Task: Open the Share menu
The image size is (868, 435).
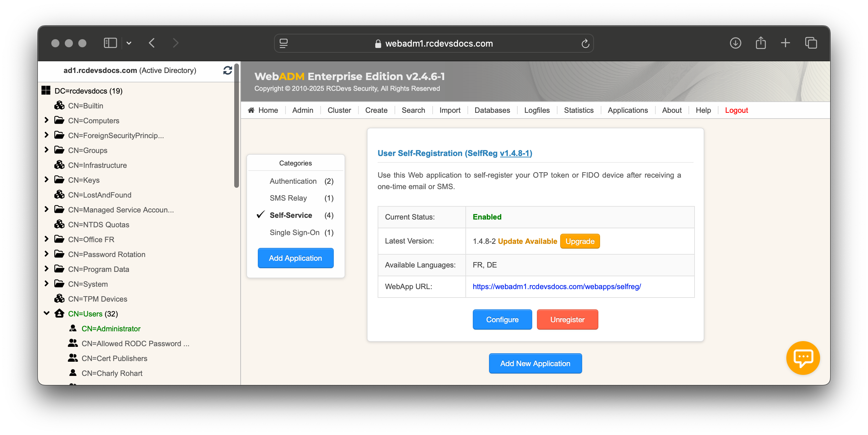Action: (x=761, y=43)
